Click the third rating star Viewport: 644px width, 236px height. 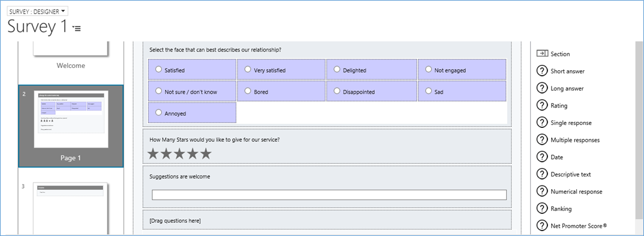[x=179, y=154]
